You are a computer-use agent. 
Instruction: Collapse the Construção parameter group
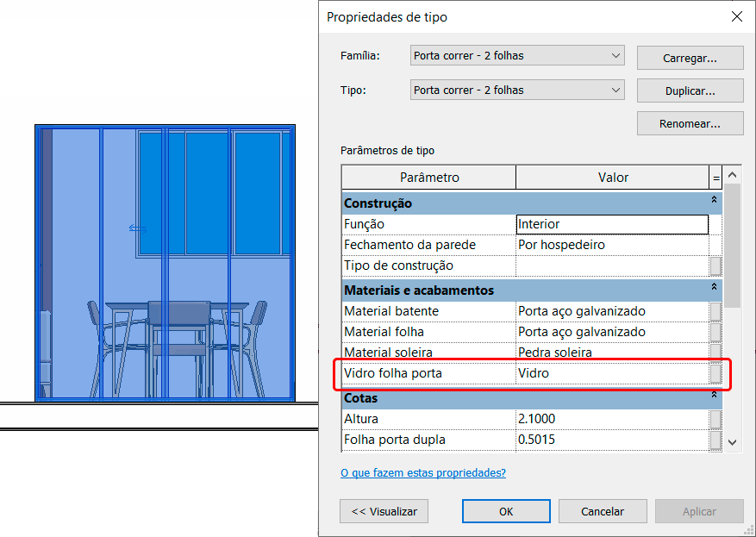[x=714, y=200]
